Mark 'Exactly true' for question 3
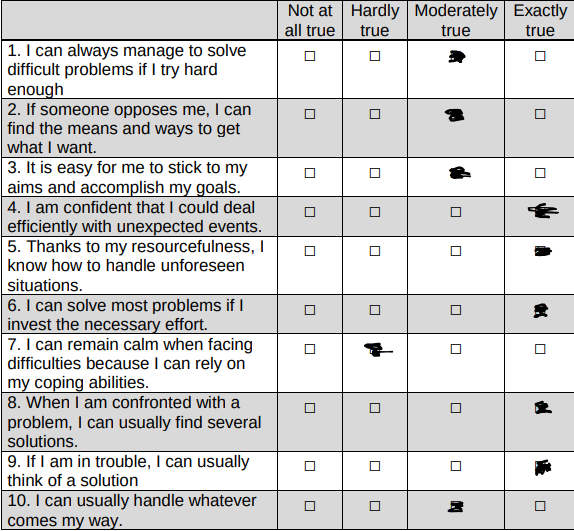574x531 pixels. (540, 173)
